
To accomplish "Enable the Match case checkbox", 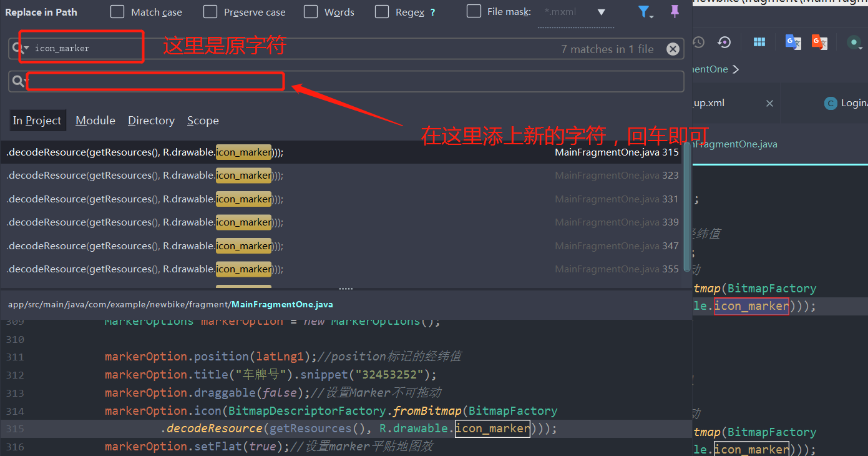I will (117, 12).
